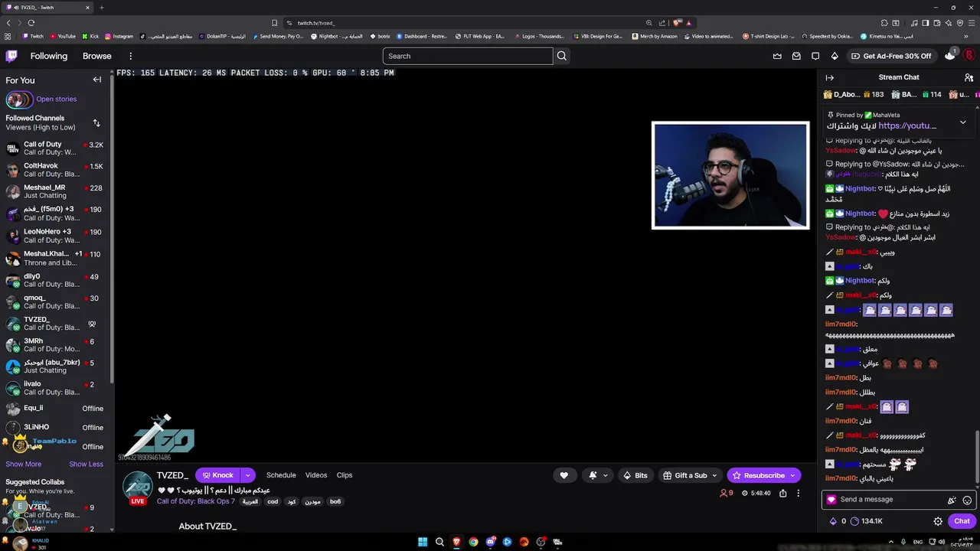Click the streamer webcam overlay

tap(730, 175)
